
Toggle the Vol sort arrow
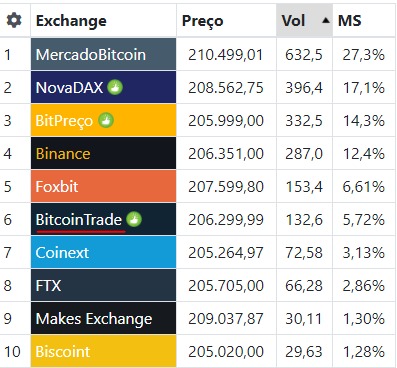coord(326,21)
